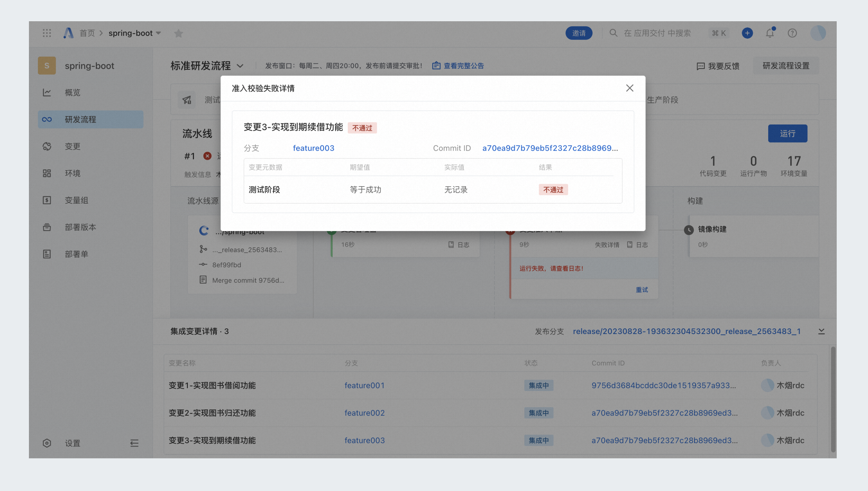
Task: Open 变量组 in the sidebar
Action: coord(90,200)
